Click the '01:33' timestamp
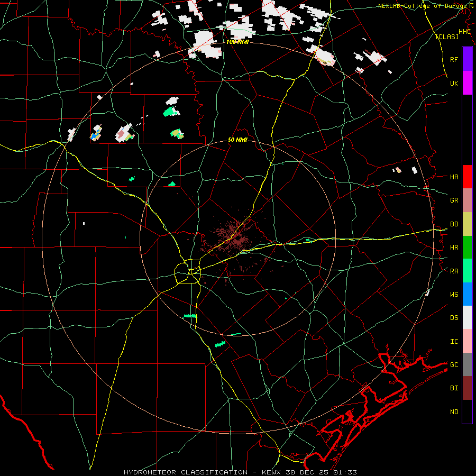 [x=345, y=472]
